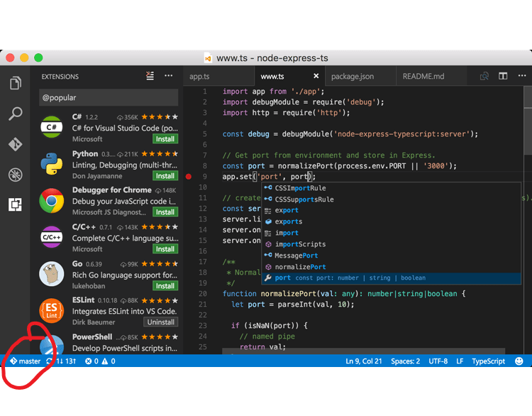532x416 pixels.
Task: Choose the import keyword suggestion
Action: coord(392,233)
